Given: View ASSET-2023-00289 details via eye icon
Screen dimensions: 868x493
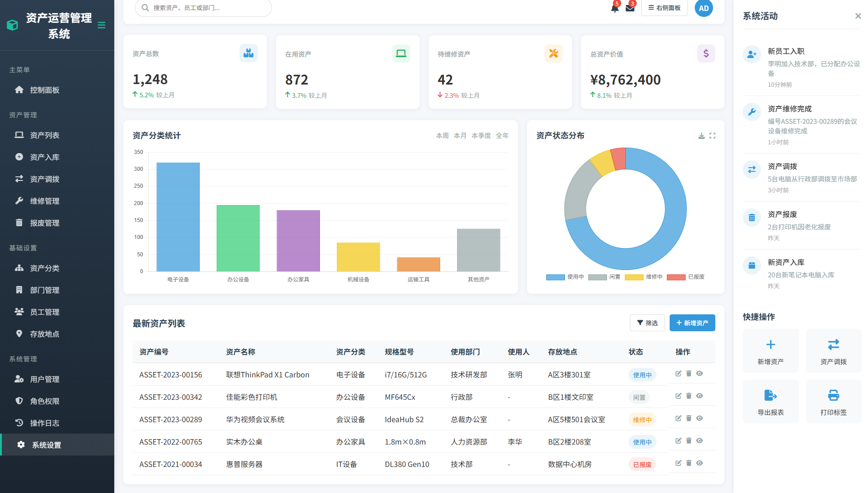Looking at the screenshot, I should coord(699,419).
